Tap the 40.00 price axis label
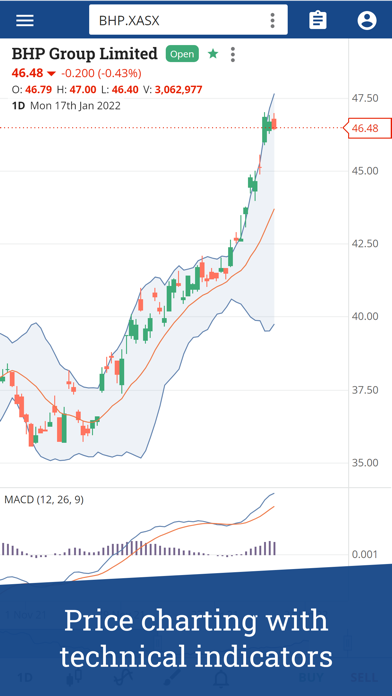Screen dimensions: 392x696 point(365,316)
